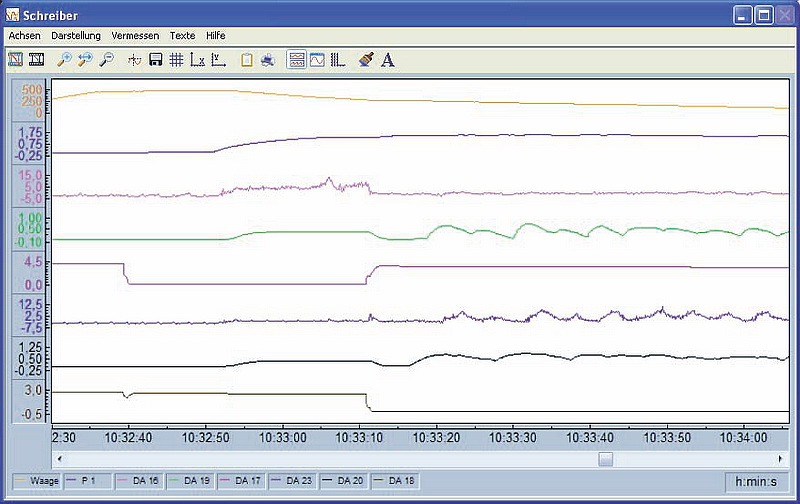Open the Achsen menu
The image size is (800, 504).
coord(24,35)
